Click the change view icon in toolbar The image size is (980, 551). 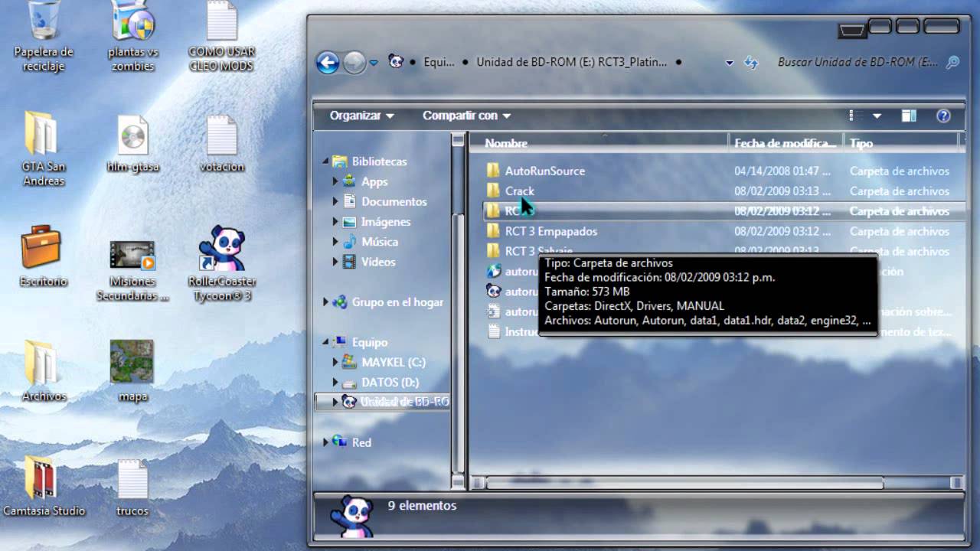855,116
